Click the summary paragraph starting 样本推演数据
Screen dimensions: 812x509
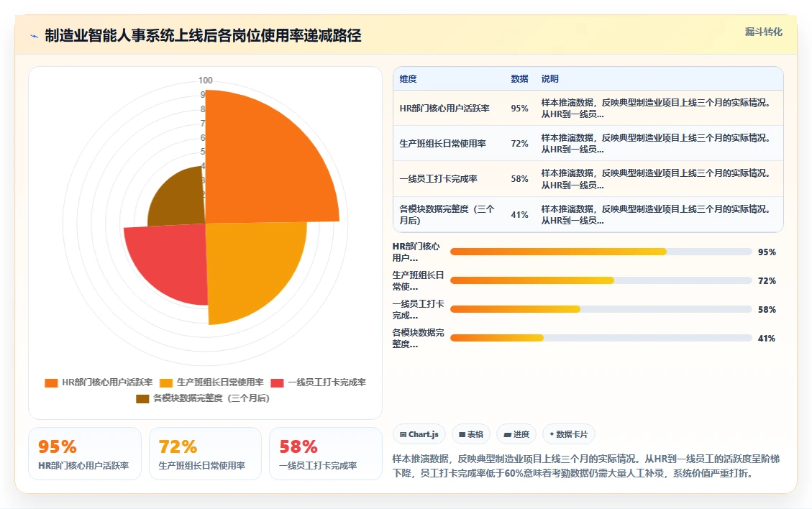[x=585, y=466]
